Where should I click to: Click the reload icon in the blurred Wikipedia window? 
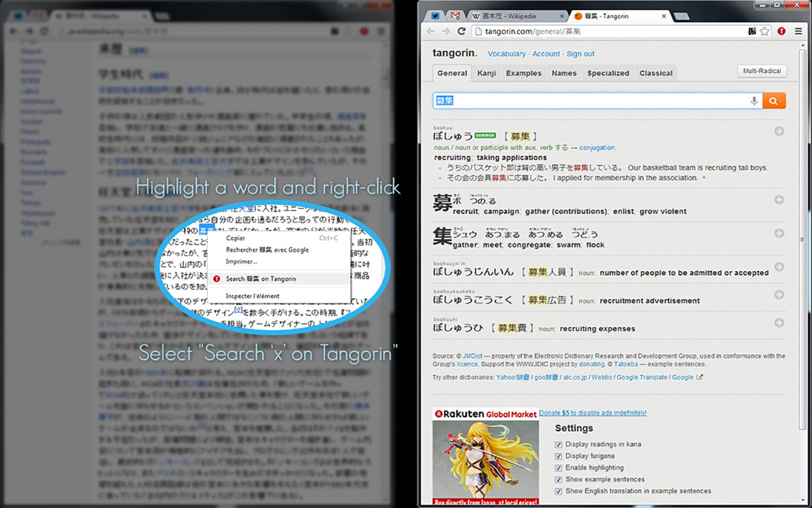click(45, 31)
